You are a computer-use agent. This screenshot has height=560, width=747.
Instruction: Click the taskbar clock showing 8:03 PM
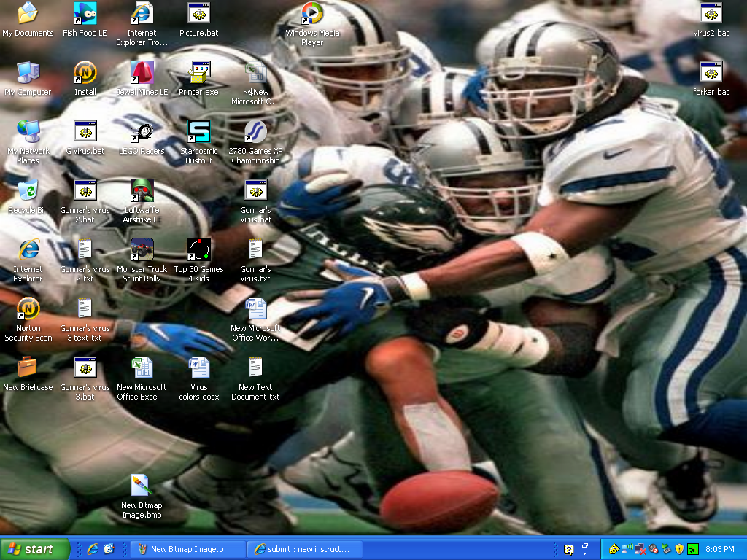[719, 549]
